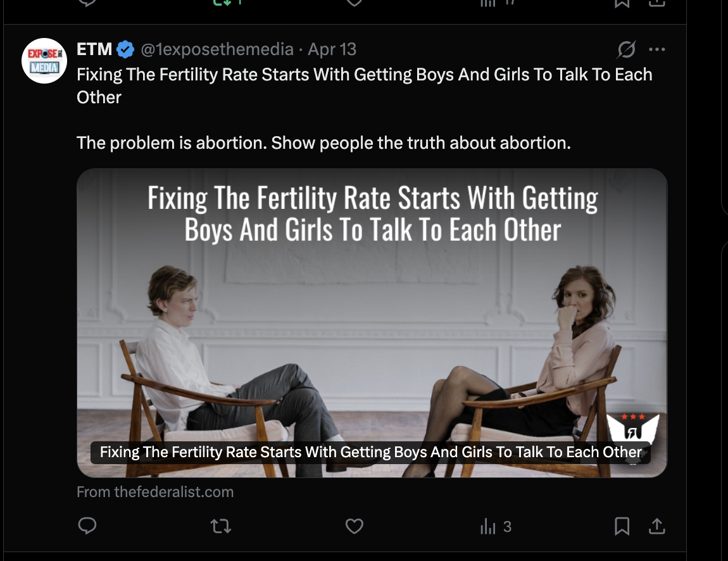Click the card caption overlay at image bottom

(370, 452)
